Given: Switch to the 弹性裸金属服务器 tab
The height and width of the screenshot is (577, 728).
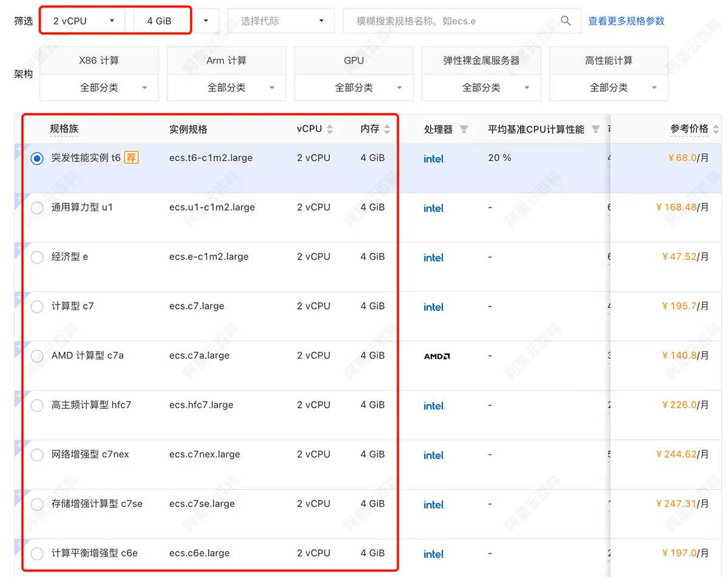Looking at the screenshot, I should coord(481,60).
